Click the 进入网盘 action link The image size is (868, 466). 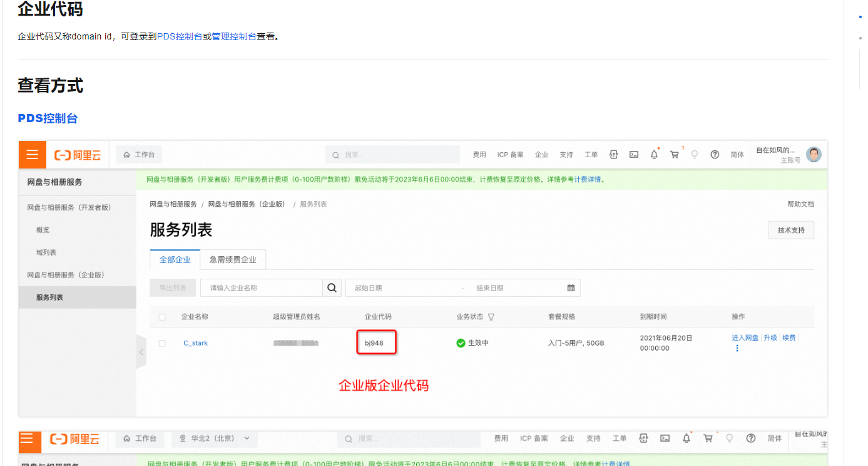tap(745, 338)
